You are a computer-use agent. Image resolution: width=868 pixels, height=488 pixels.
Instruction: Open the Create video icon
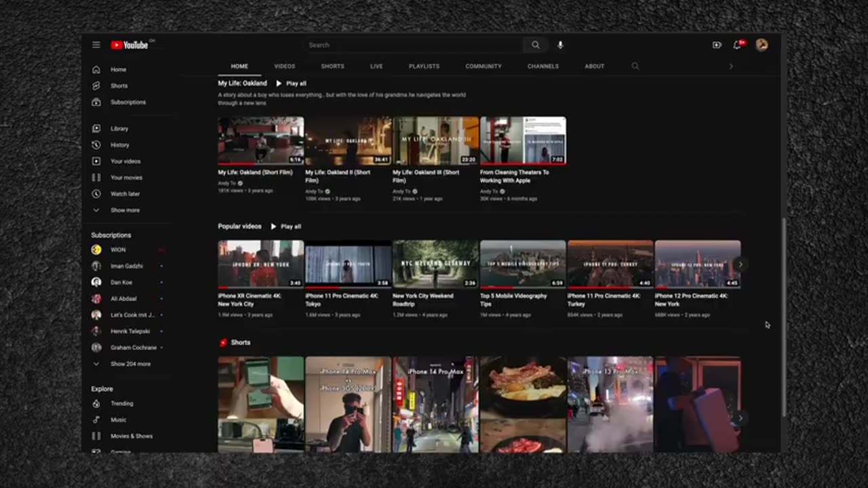click(x=717, y=45)
